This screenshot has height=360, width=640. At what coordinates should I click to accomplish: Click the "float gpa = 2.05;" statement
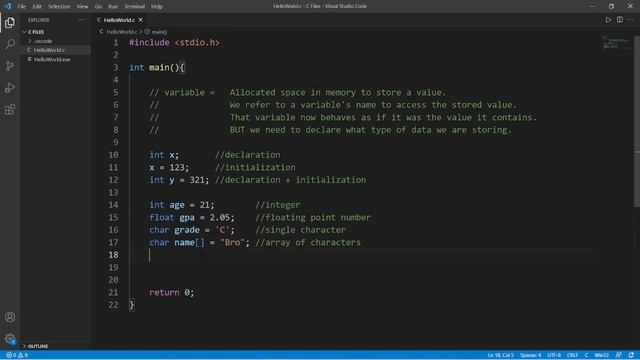pyautogui.click(x=192, y=217)
